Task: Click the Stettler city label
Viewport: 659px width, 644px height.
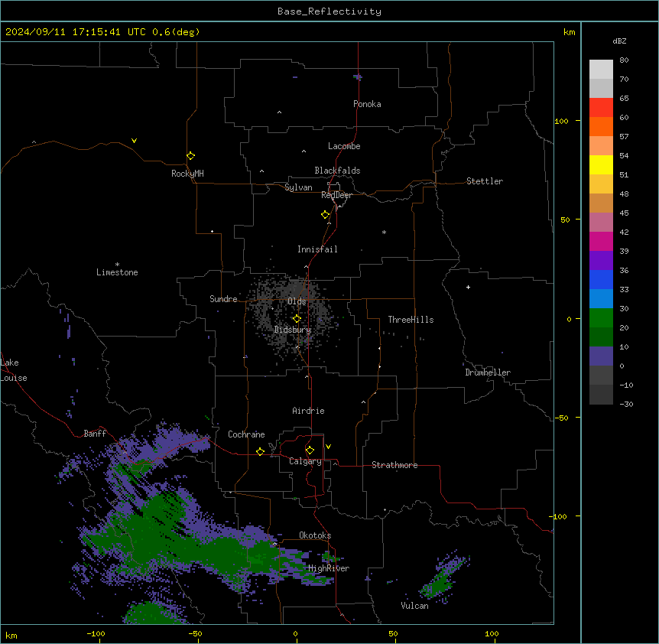Action: coord(485,181)
